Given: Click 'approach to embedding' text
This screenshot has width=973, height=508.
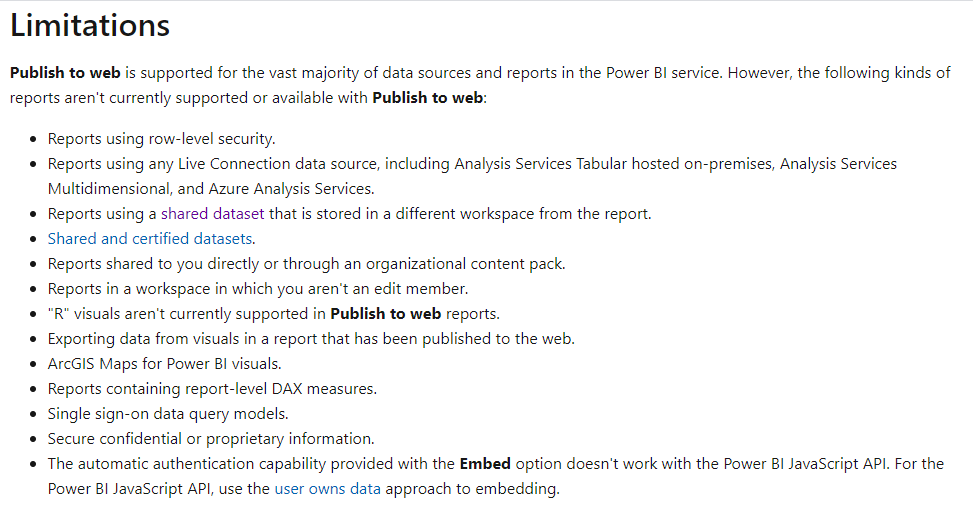Looking at the screenshot, I should pyautogui.click(x=472, y=489).
